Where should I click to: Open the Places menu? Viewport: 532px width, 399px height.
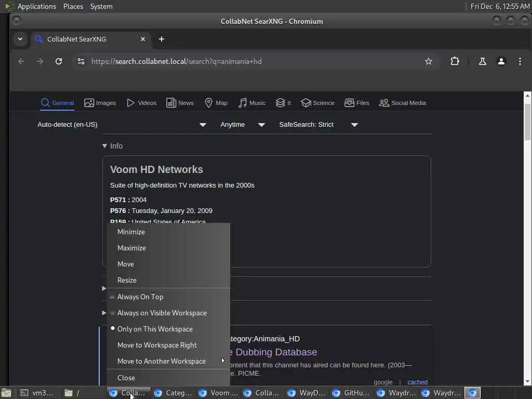pyautogui.click(x=73, y=6)
